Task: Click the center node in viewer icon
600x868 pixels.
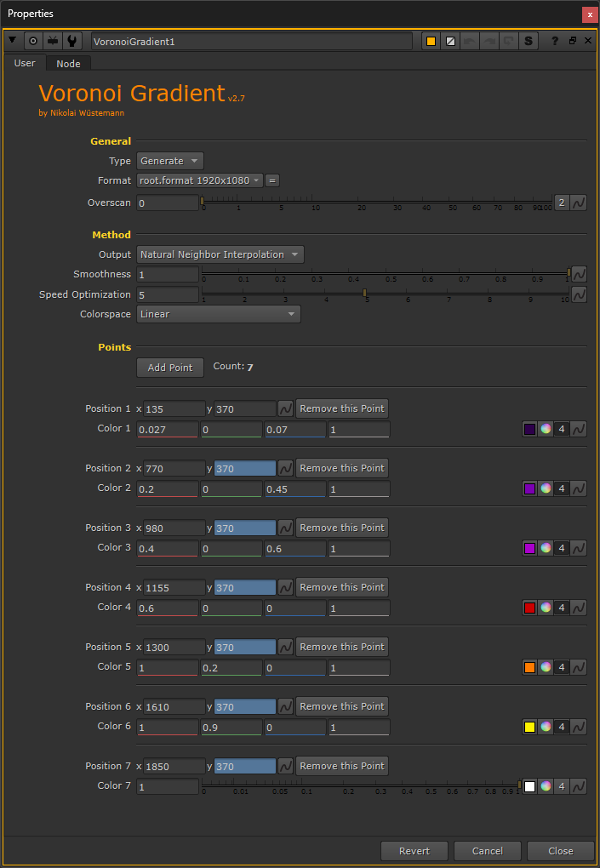Action: (x=33, y=41)
